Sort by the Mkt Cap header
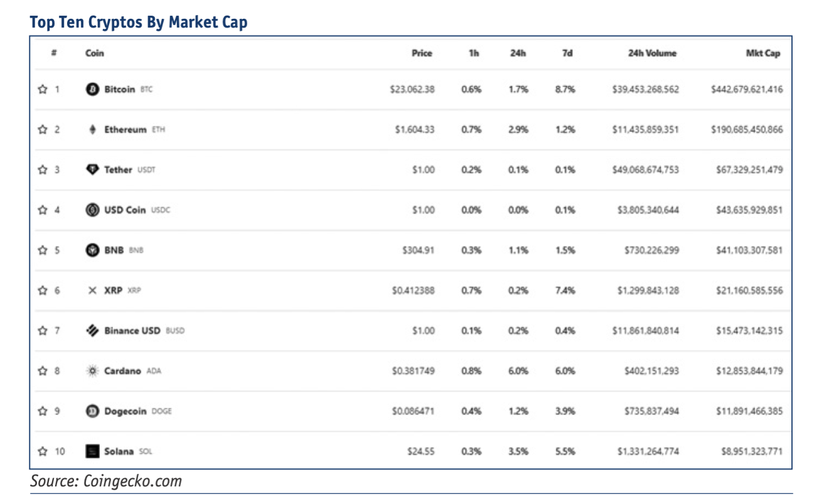The image size is (819, 504). pos(763,53)
